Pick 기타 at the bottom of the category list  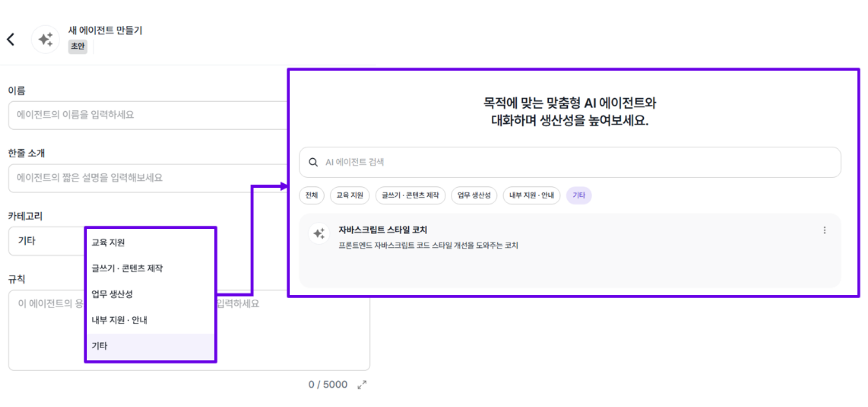pyautogui.click(x=99, y=345)
